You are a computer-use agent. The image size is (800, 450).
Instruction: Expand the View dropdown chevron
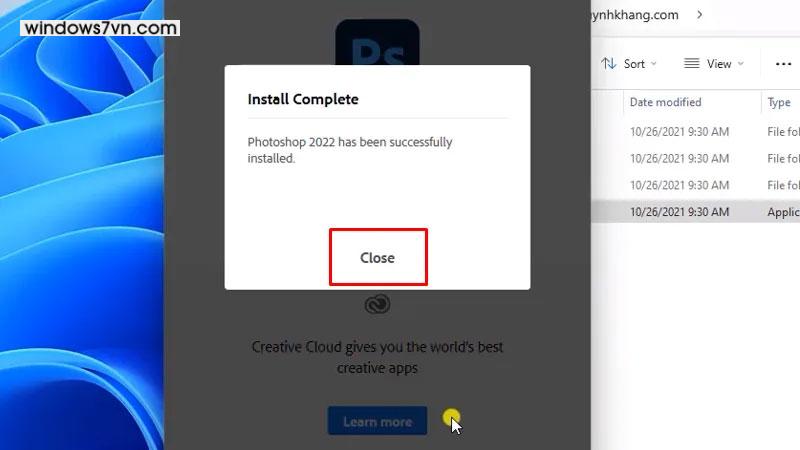[x=741, y=64]
